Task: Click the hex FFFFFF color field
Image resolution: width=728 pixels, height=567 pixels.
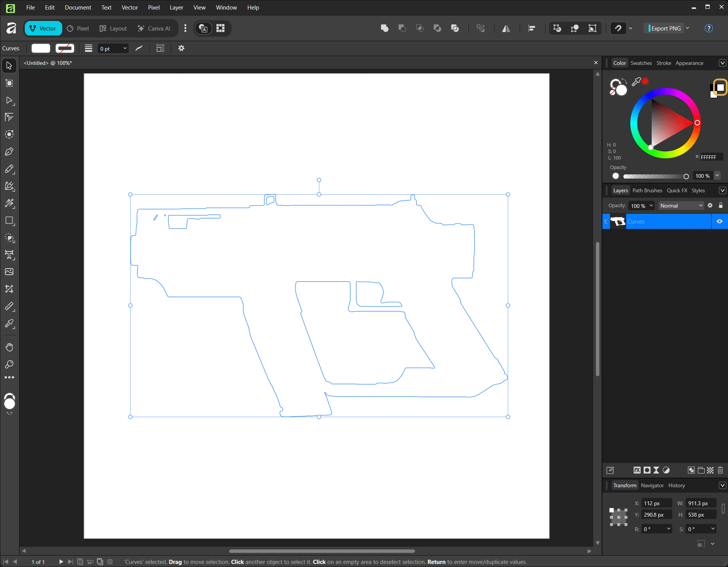Action: pyautogui.click(x=711, y=157)
